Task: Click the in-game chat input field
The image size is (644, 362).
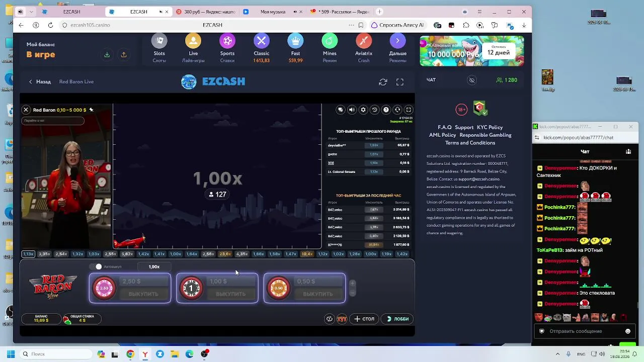Action: point(53,121)
